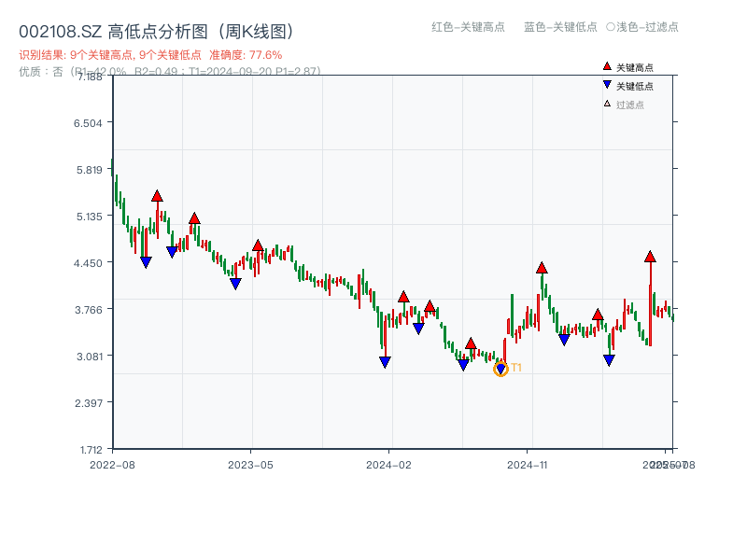Click the legend label 过滤点 beside the hollow triangle

tap(629, 105)
